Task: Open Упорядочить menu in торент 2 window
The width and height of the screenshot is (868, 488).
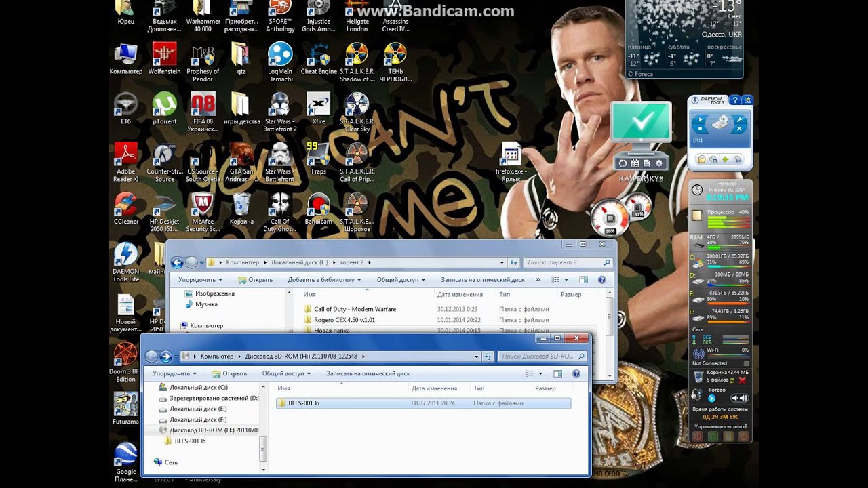Action: [x=200, y=279]
